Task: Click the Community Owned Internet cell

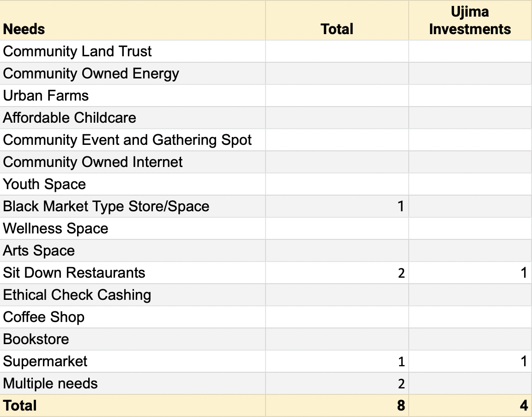Action: point(93,162)
